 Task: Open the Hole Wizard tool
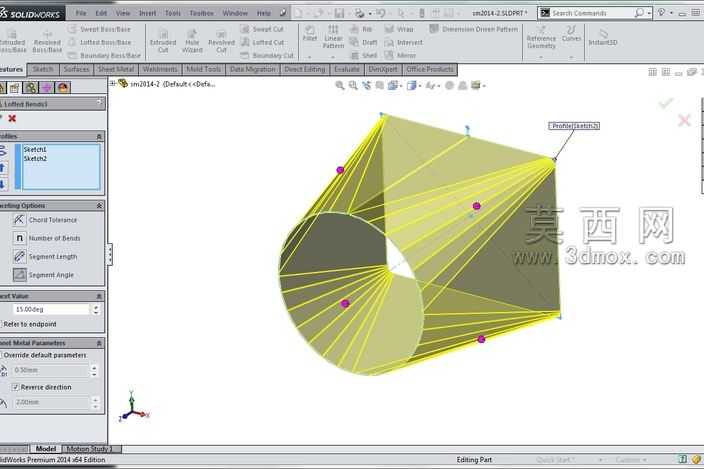click(x=192, y=41)
